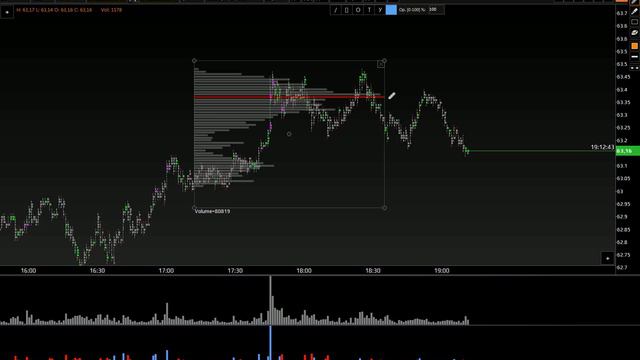Click the center handle of the profile box
Viewport: 640px width, 360px height.
pos(289,134)
